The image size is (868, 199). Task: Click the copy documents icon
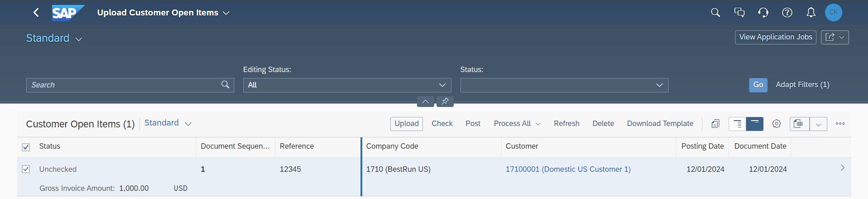(x=715, y=124)
